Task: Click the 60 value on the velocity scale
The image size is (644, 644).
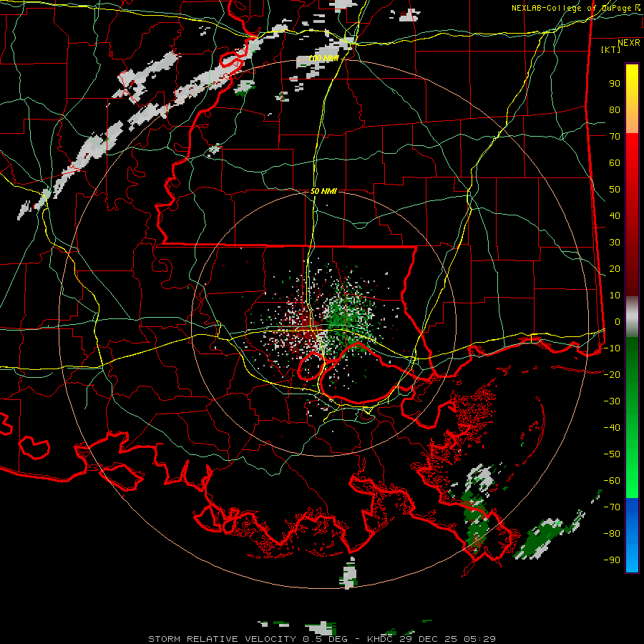Action: 615,162
